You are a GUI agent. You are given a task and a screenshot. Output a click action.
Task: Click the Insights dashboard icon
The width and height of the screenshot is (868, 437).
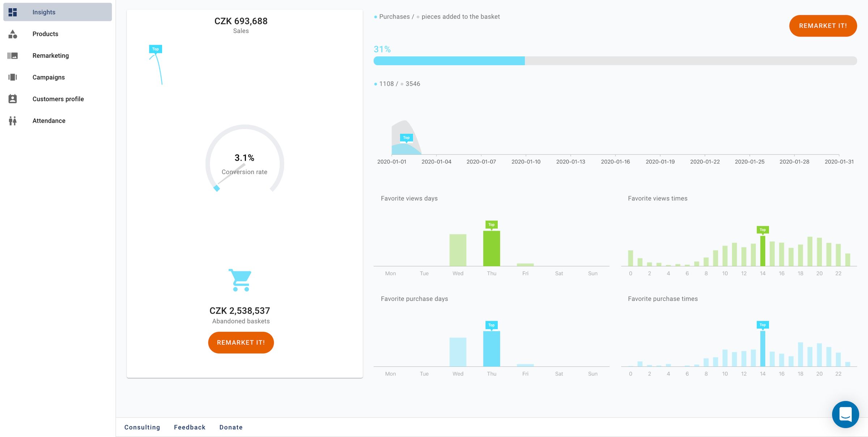tap(13, 12)
